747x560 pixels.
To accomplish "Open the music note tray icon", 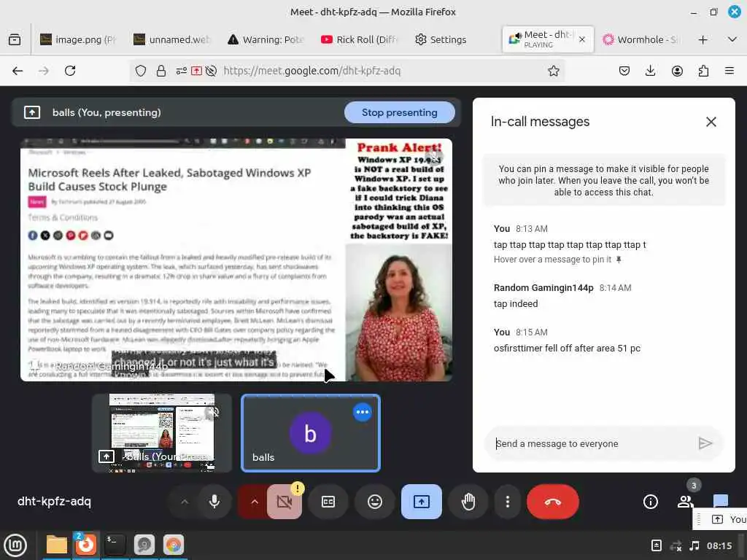I will point(694,545).
